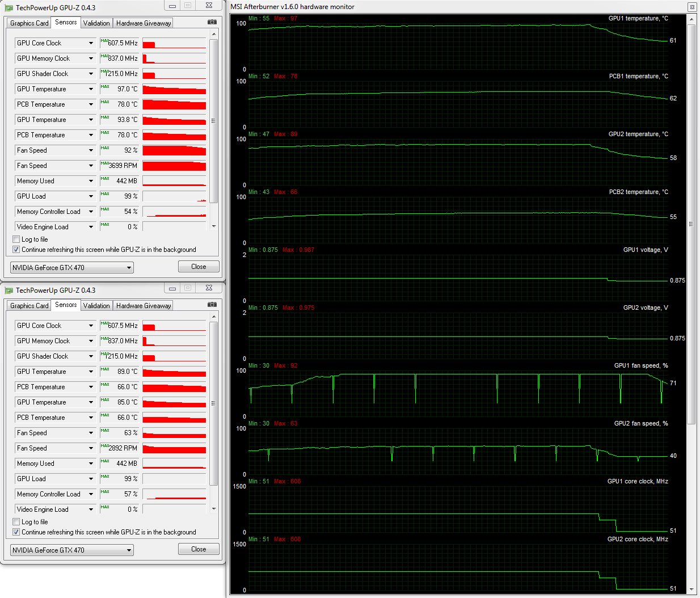Switch to Graphics Card tab in bottom GPU-Z window
Viewport: 700px width, 598px height.
[x=29, y=306]
